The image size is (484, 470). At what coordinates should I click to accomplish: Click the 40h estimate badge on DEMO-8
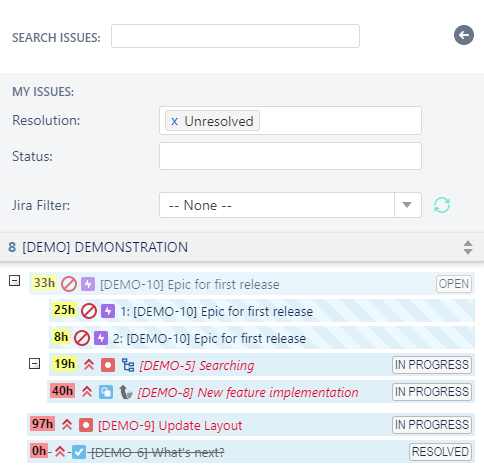[x=62, y=390]
